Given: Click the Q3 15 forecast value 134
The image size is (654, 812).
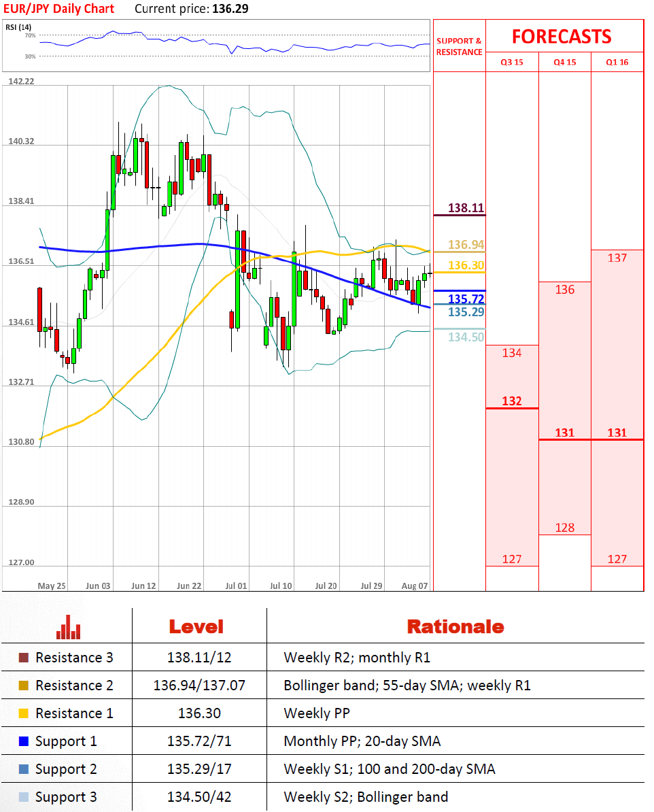Looking at the screenshot, I should click(x=512, y=353).
